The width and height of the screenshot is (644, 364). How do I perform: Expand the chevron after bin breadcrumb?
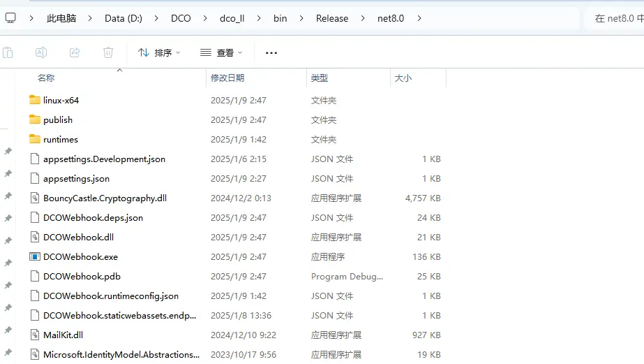click(x=301, y=18)
